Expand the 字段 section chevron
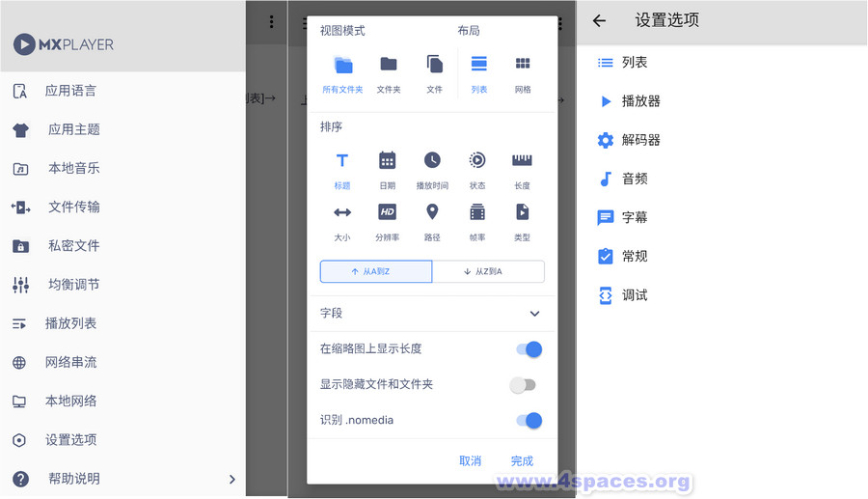This screenshot has height=499, width=868. click(534, 314)
